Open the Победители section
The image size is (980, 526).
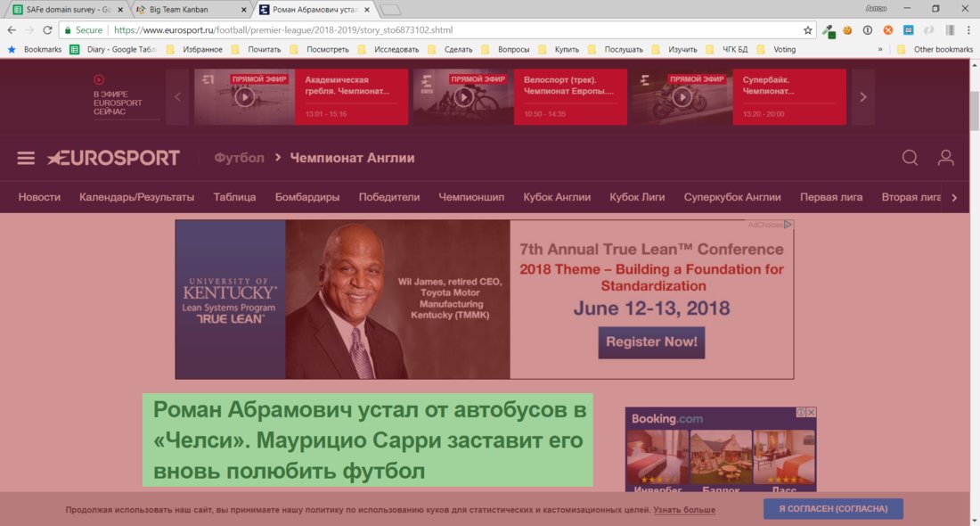tap(388, 197)
